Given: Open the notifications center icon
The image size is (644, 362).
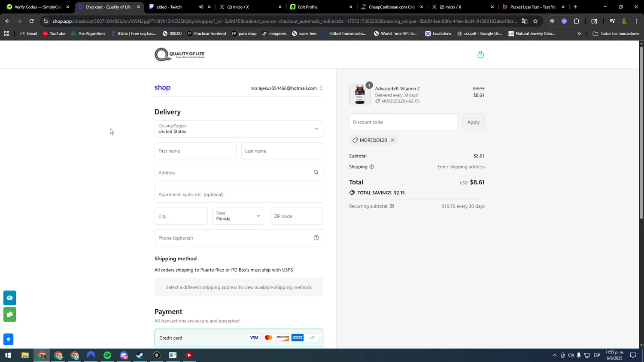Looking at the screenshot, I should click(x=633, y=356).
